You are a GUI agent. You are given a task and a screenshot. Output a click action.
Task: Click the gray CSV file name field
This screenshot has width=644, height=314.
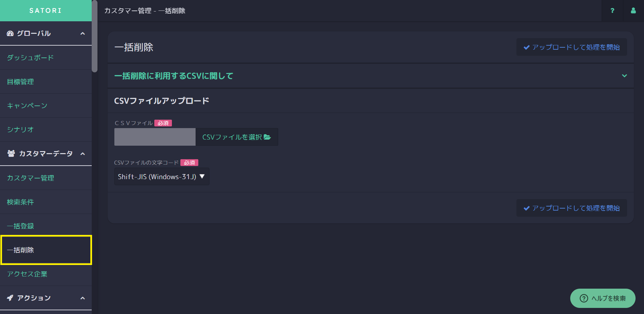(155, 137)
